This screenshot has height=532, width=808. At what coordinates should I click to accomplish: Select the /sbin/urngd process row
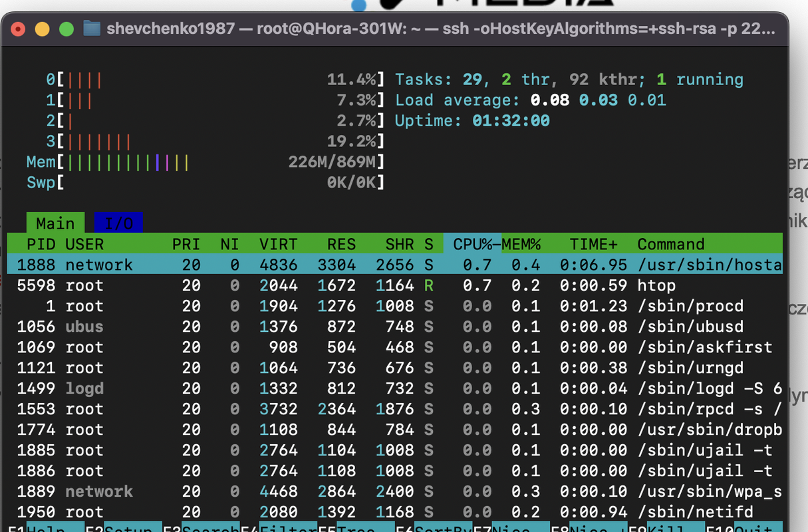[x=395, y=368]
